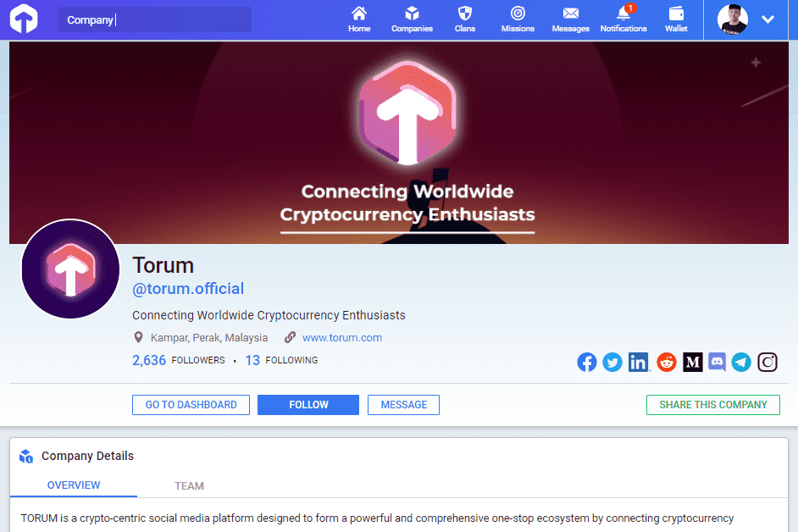Screen dimensions: 798x532
Task: Open Torum's Twitter profile
Action: pos(612,362)
